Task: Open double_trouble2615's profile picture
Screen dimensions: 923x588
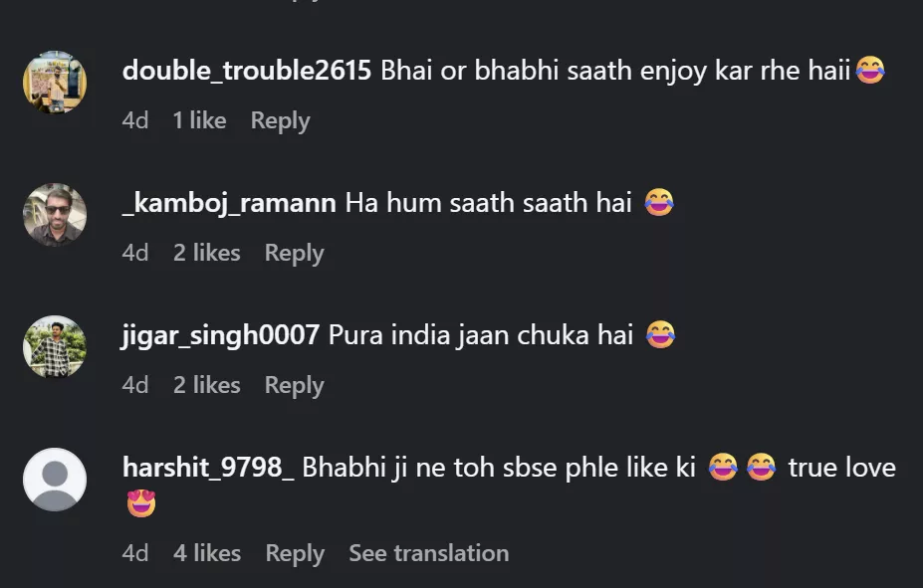Action: pos(55,82)
